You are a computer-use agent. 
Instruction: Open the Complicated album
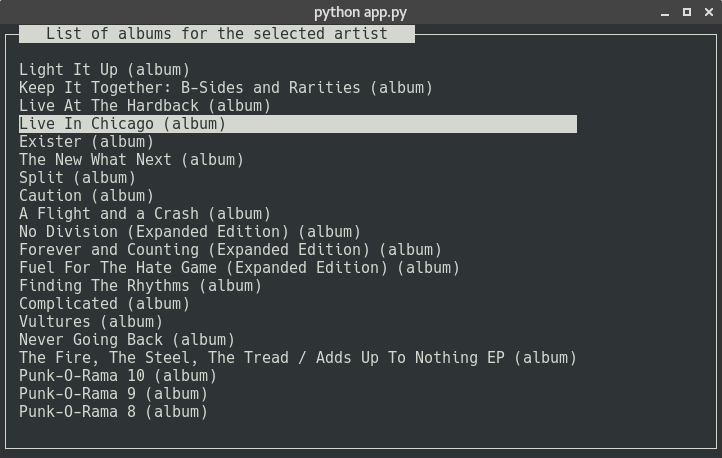(104, 304)
